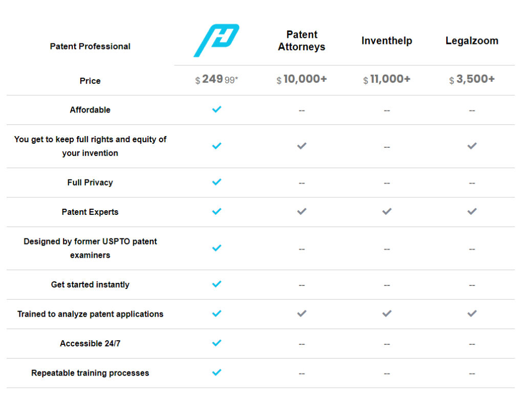The width and height of the screenshot is (524, 420).
Task: Click Patent Attorneys gray check for full rights row
Action: (302, 146)
